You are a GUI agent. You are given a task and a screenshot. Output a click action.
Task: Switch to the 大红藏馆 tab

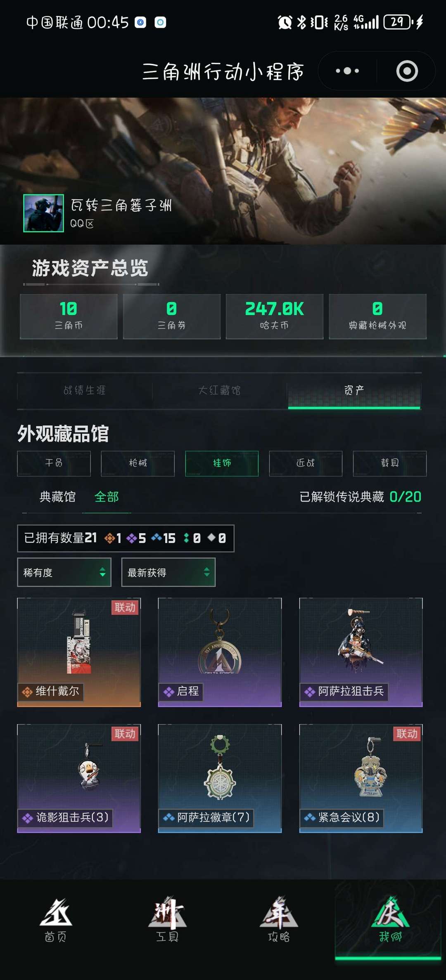pyautogui.click(x=219, y=390)
